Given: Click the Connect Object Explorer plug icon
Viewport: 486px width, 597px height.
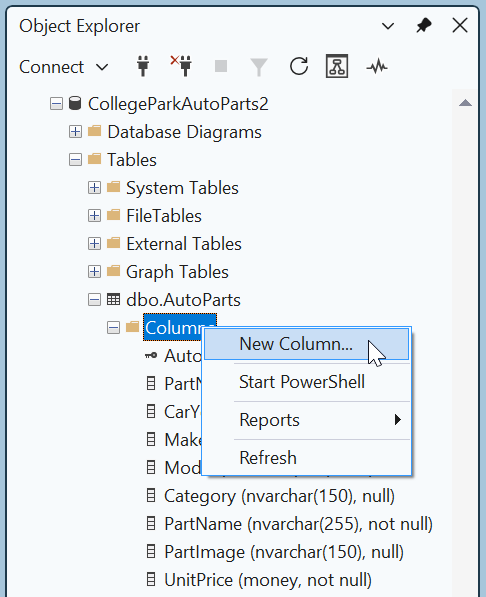Looking at the screenshot, I should [143, 66].
